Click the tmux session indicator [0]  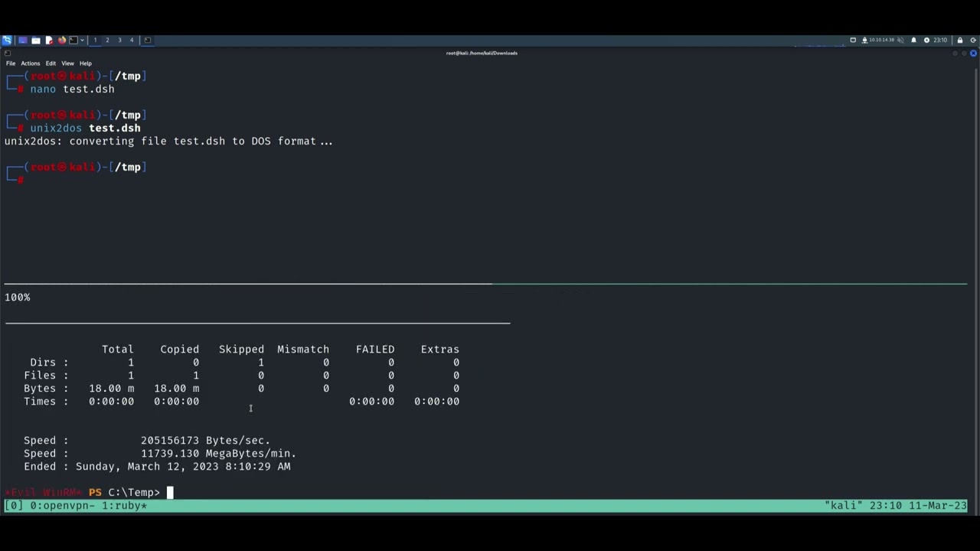(x=15, y=505)
